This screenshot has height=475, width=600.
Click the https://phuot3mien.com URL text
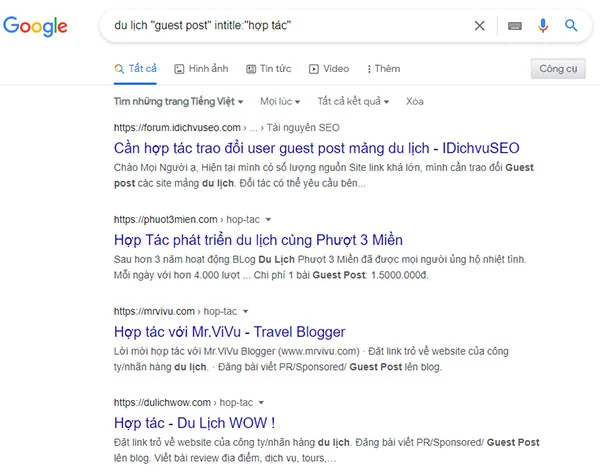tap(165, 220)
